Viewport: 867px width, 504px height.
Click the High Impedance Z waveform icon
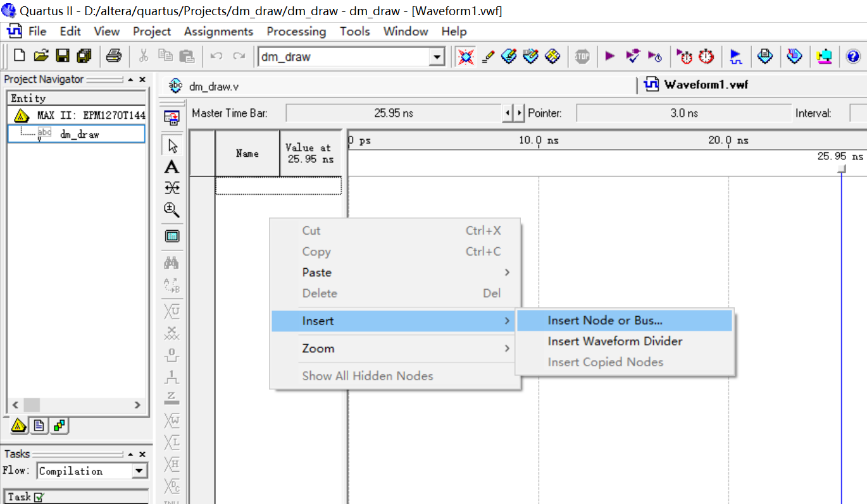click(172, 398)
